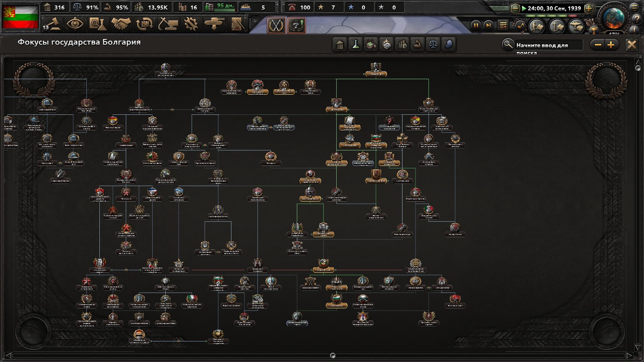Viewport: 644px width, 362px height.
Task: Click the scroll left arrow
Action: pos(8,356)
